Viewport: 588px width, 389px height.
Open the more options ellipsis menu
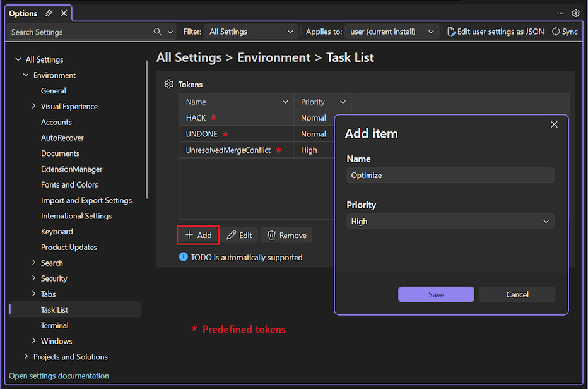pos(561,13)
